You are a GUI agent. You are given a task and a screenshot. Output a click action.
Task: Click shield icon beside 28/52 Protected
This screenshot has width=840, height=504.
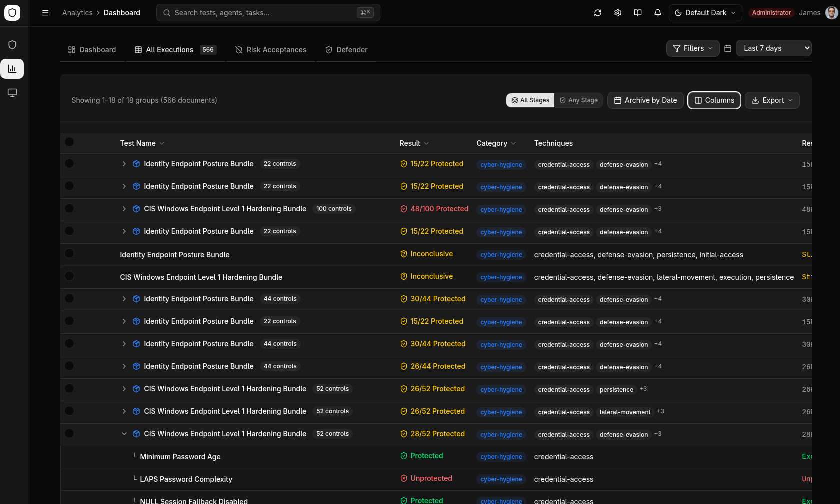coord(404,434)
